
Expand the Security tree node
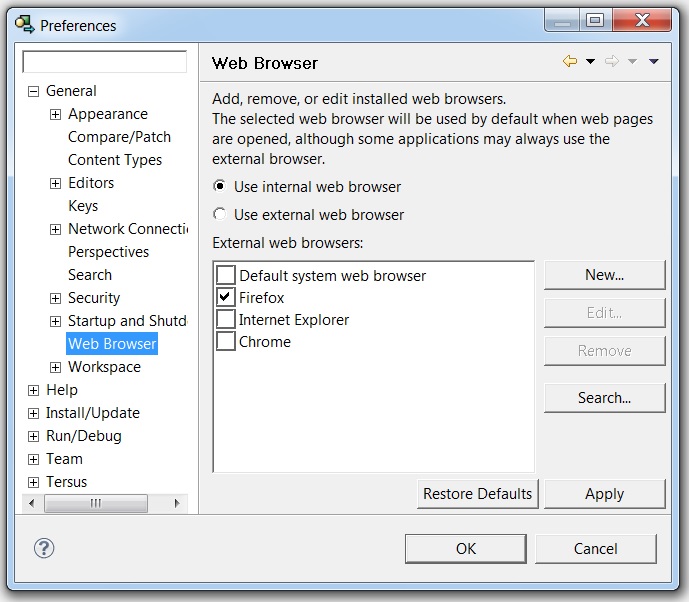tap(55, 298)
